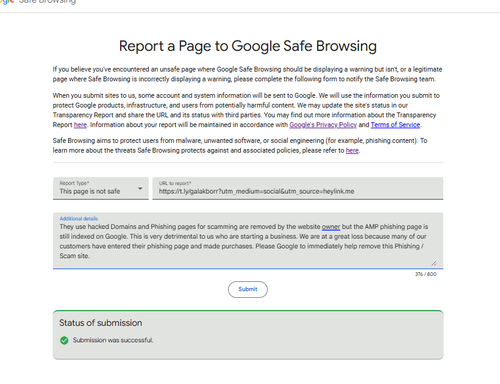Open the threats and policies 'here' link
500x384 pixels.
pyautogui.click(x=352, y=150)
